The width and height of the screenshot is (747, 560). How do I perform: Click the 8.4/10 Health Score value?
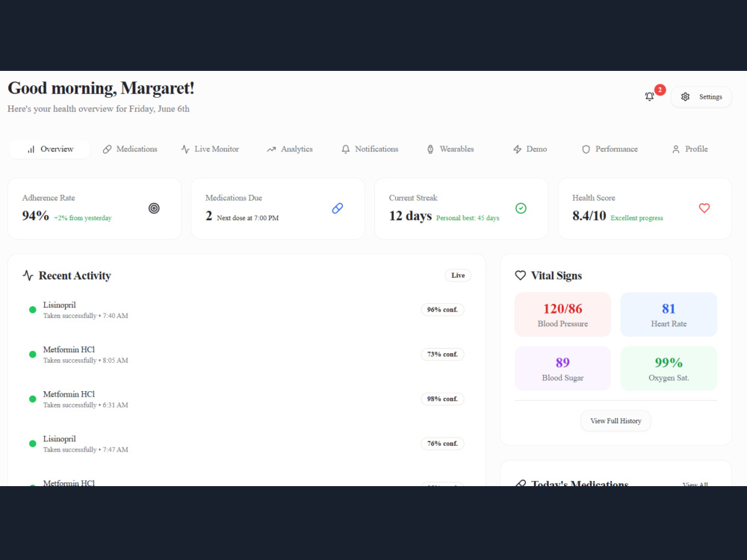(589, 216)
